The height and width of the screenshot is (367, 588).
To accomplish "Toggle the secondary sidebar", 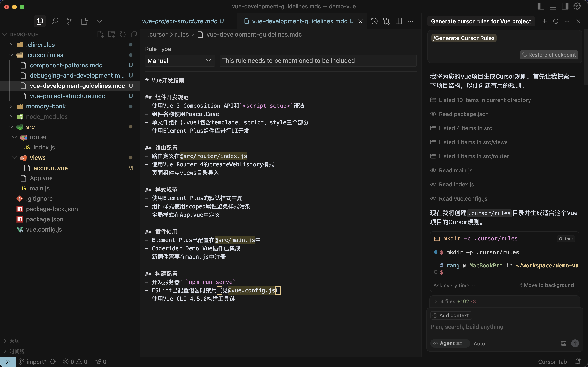I will [565, 6].
